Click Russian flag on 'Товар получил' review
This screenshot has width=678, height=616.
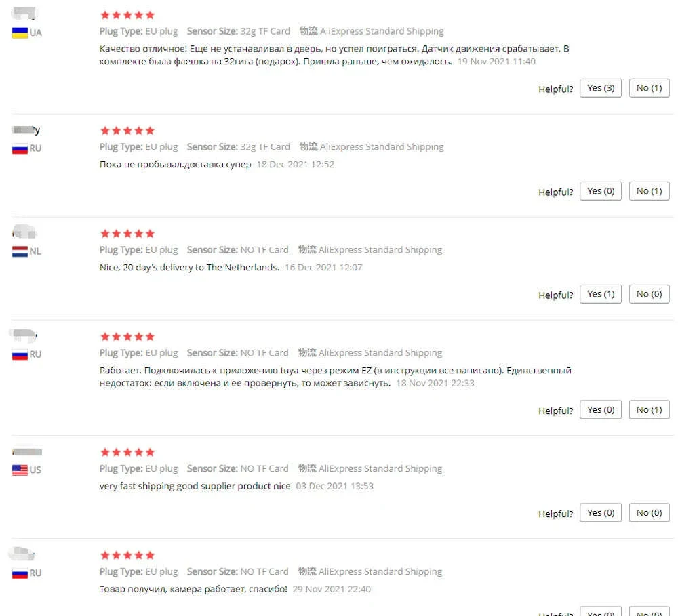point(20,573)
